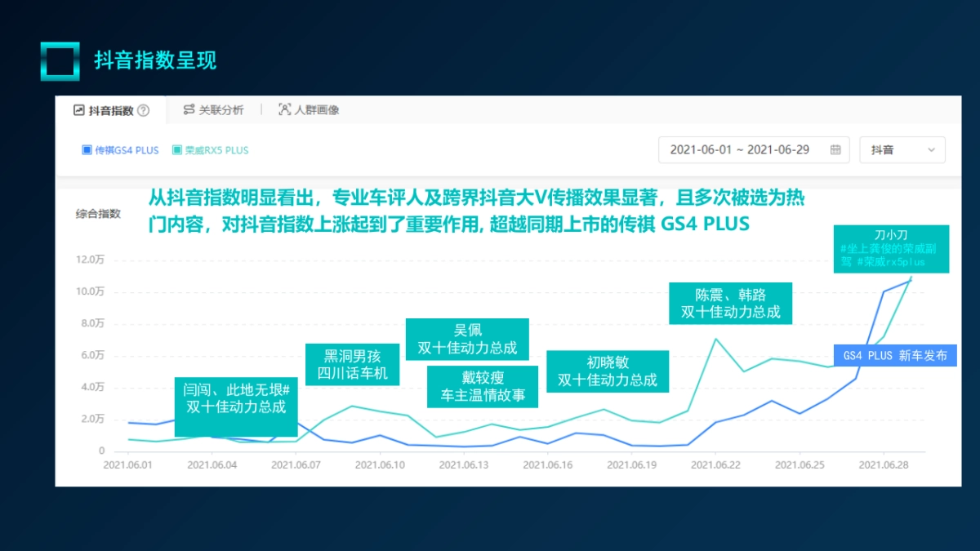This screenshot has width=980, height=551.
Task: Select the active 抖音指数 tab
Action: [x=110, y=109]
